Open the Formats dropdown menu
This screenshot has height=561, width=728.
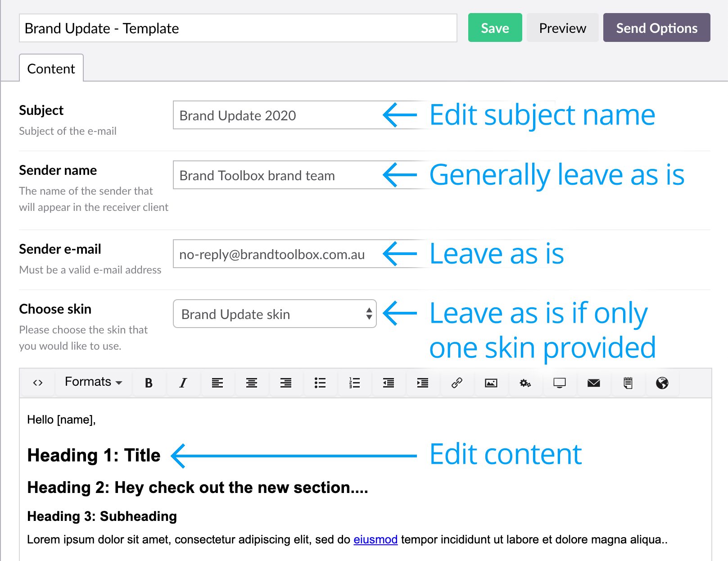click(x=94, y=382)
